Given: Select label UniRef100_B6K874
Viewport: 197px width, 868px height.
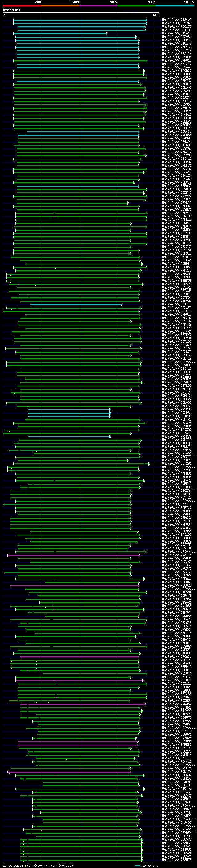Looking at the screenshot, I should pyautogui.click(x=177, y=809).
